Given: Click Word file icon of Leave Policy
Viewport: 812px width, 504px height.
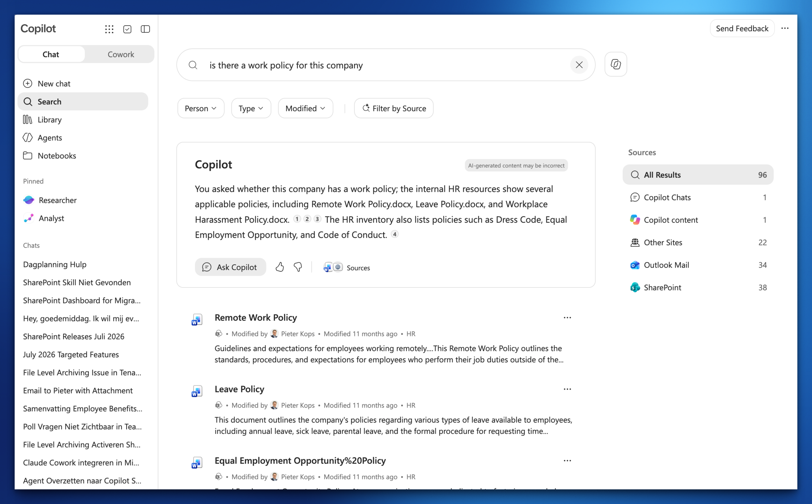Looking at the screenshot, I should pos(197,391).
